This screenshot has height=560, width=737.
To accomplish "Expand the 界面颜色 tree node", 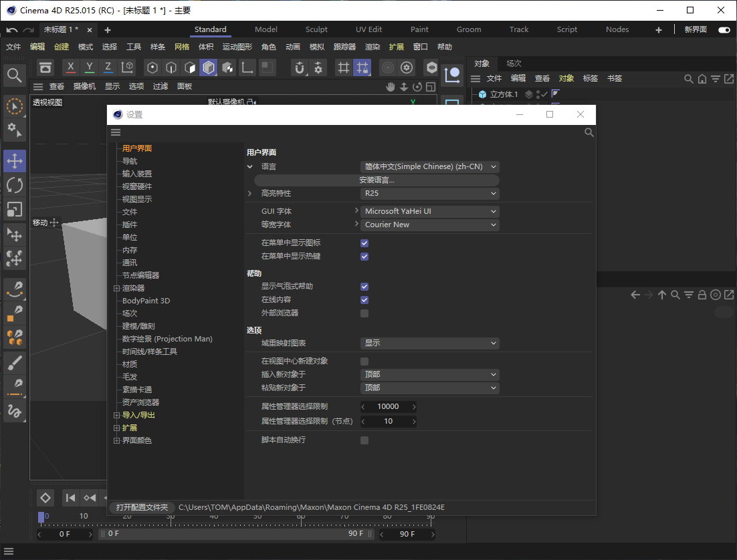I will click(x=116, y=440).
